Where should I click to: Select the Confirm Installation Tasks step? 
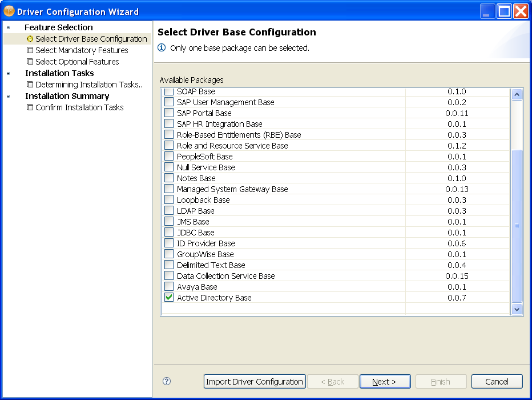coord(79,107)
